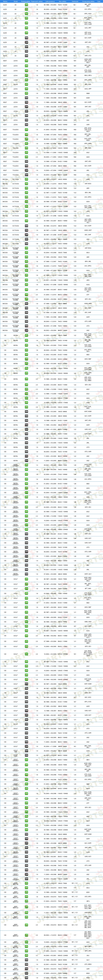Click the Opis column header
Viewport: 103px width, 980px height.
99,2
